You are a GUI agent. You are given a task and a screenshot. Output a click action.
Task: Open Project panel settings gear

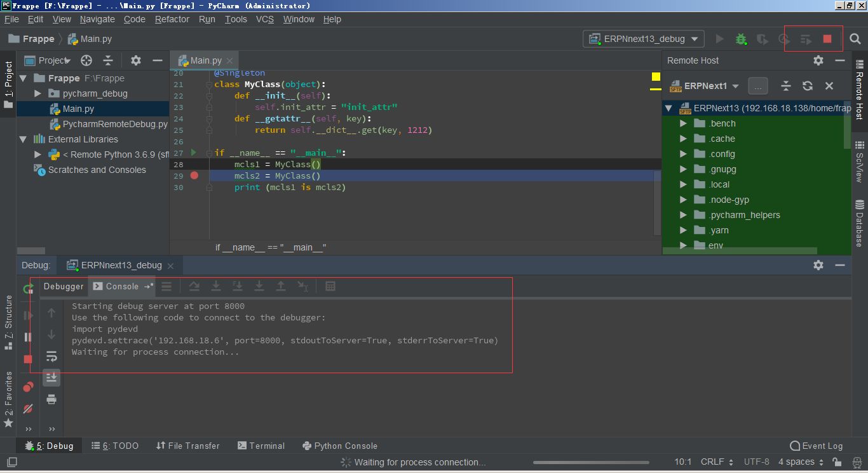pyautogui.click(x=136, y=60)
